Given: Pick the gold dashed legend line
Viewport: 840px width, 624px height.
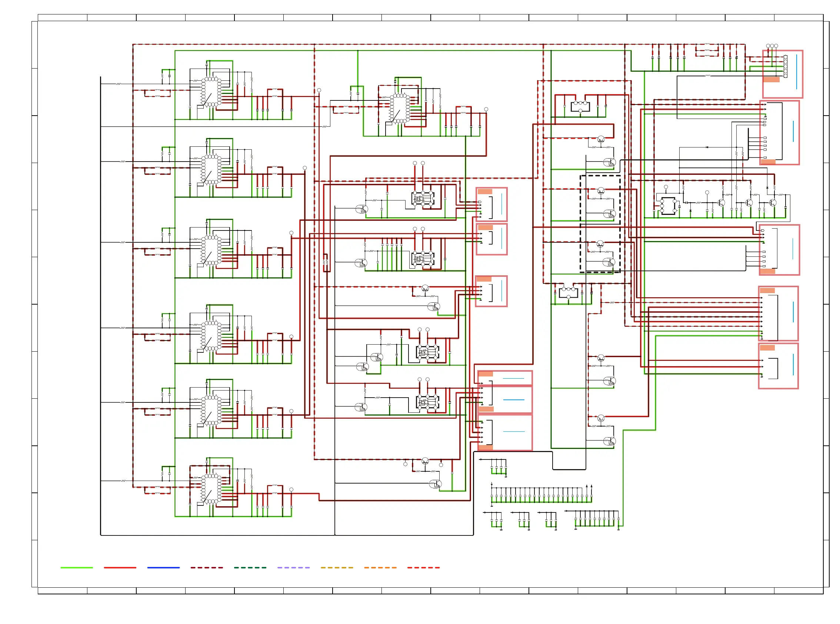Looking at the screenshot, I should 337,568.
